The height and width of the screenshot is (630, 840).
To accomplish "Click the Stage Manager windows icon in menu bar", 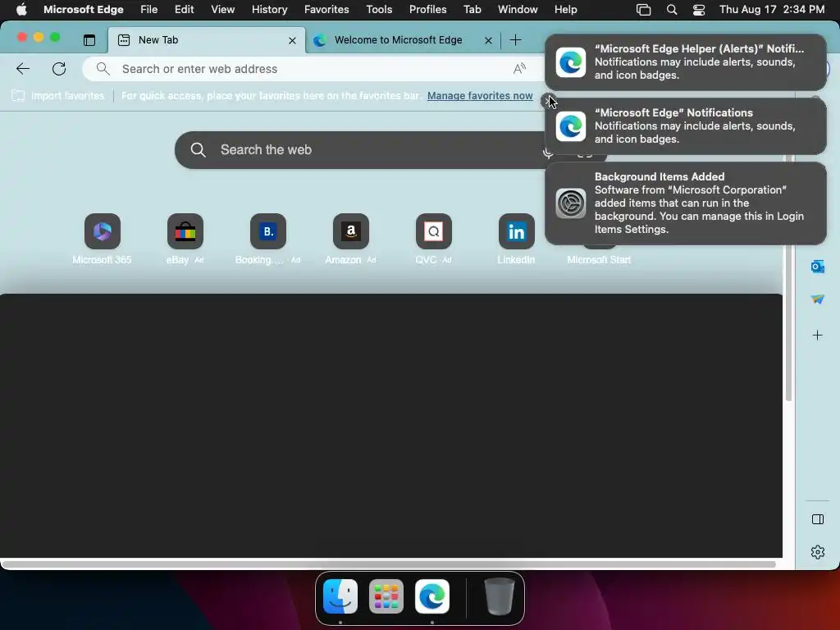I will pos(643,10).
